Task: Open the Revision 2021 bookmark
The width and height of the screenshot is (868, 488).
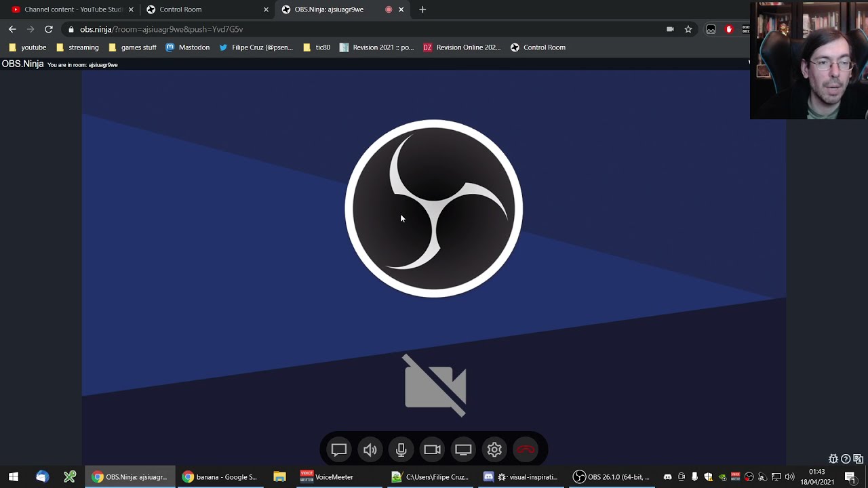Action: click(376, 47)
